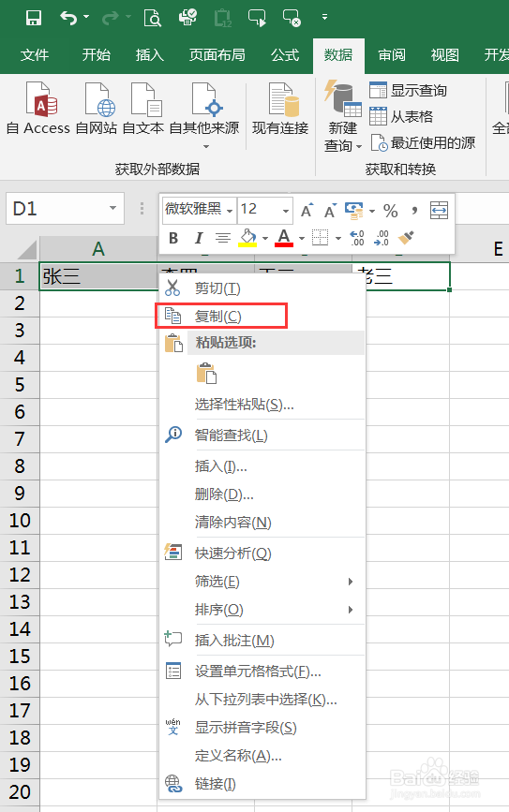Click merge and center icon in mini toolbar
This screenshot has width=509, height=812.
[x=439, y=210]
